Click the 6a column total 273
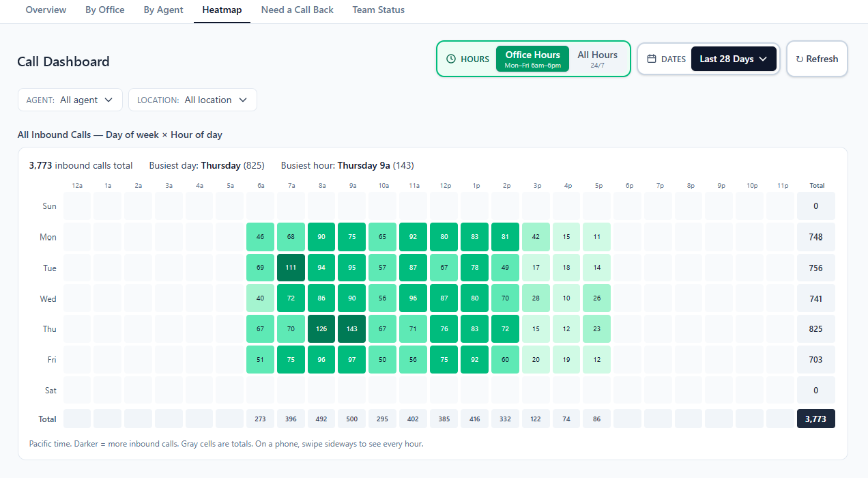This screenshot has height=478, width=868. [x=260, y=419]
